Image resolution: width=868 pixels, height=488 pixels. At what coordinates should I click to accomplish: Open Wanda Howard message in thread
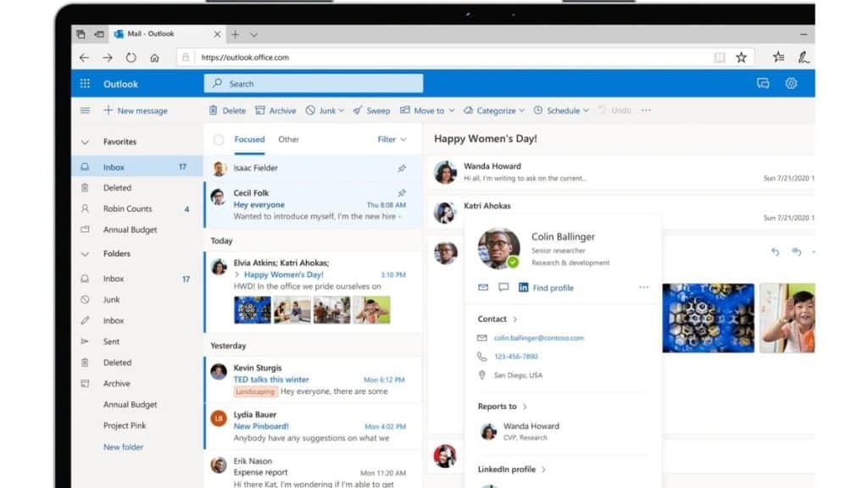[x=621, y=172]
